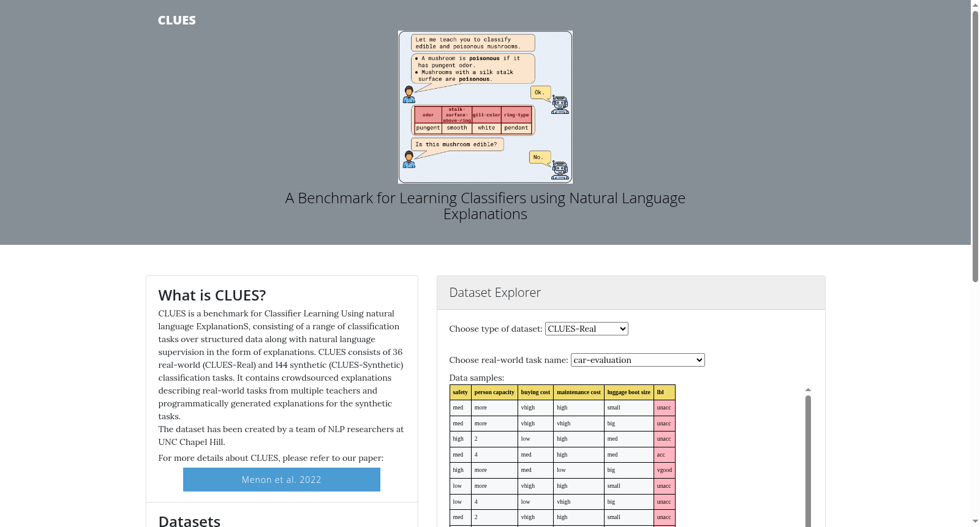The image size is (980, 527).
Task: Click the 'Dataset Explorer' panel heading
Action: (495, 293)
